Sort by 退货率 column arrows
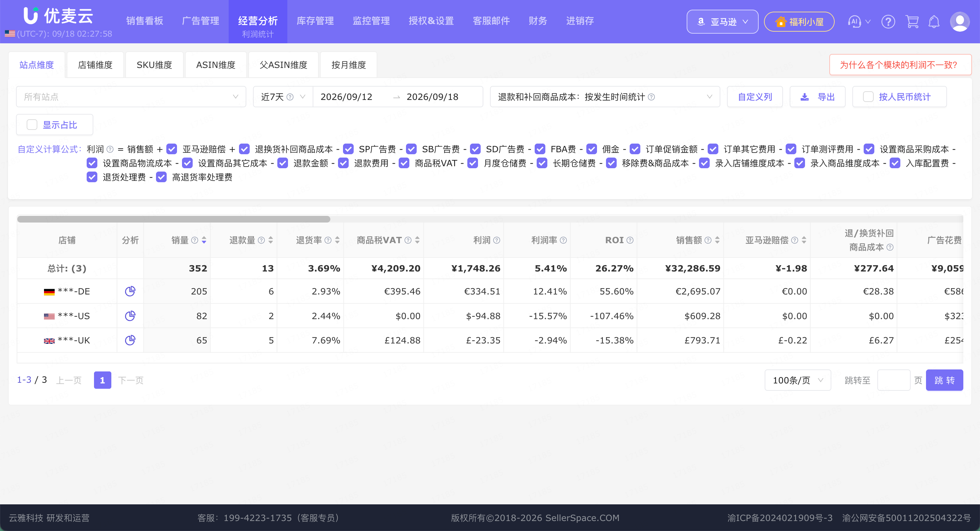The height and width of the screenshot is (531, 980). pos(337,240)
